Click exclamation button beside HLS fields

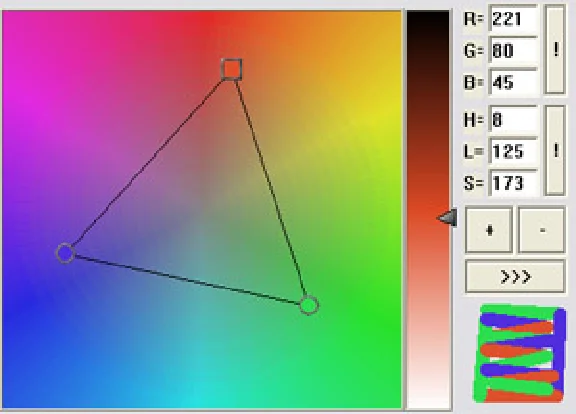coord(555,151)
